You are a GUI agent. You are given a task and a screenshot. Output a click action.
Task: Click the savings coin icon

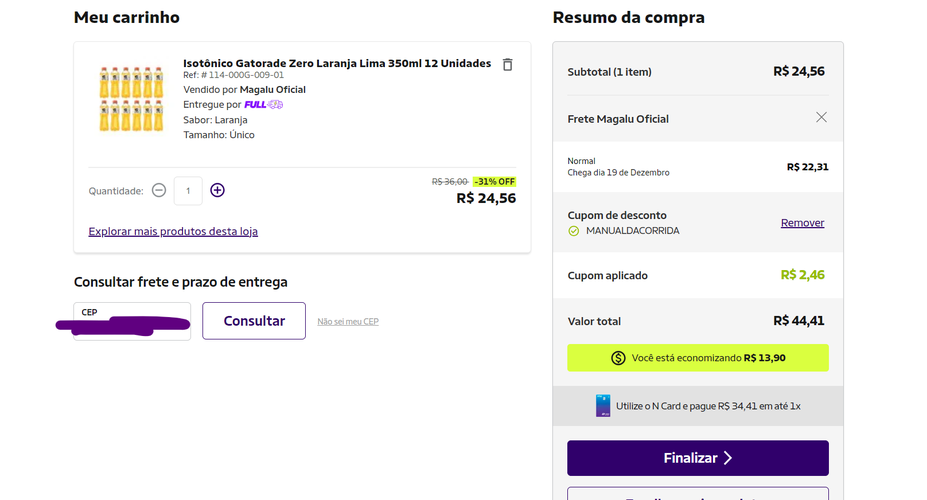tap(618, 358)
